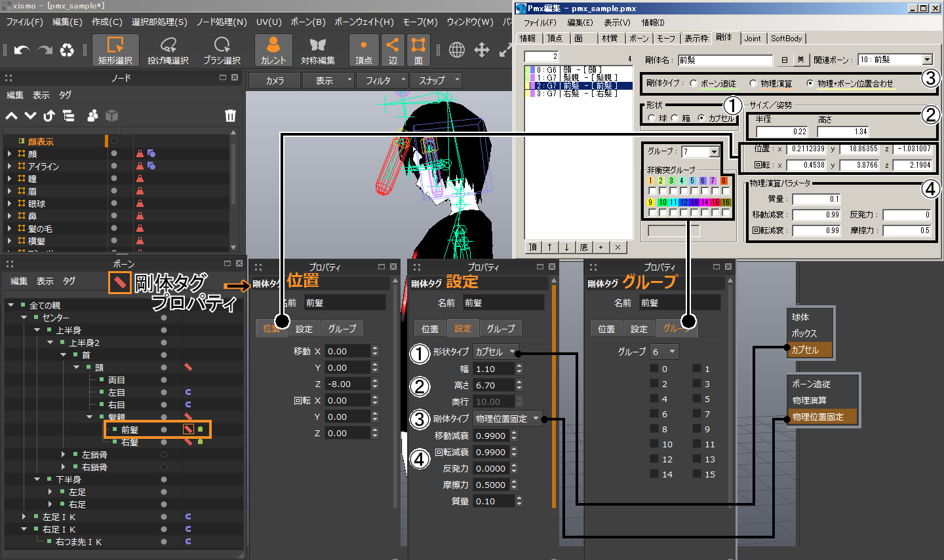Click the people group icon in ノード panel
Screen dimensions: 944x560
(x=92, y=116)
